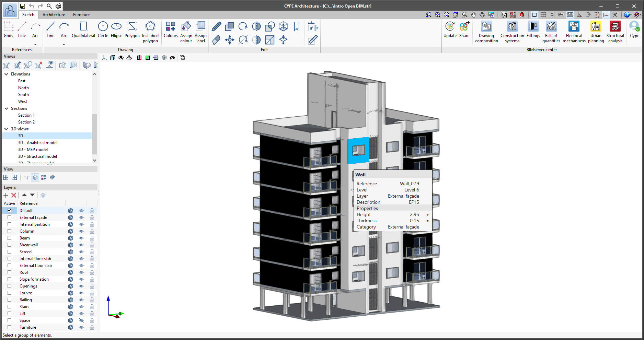
Task: Click the Cype account icon
Action: (x=634, y=30)
